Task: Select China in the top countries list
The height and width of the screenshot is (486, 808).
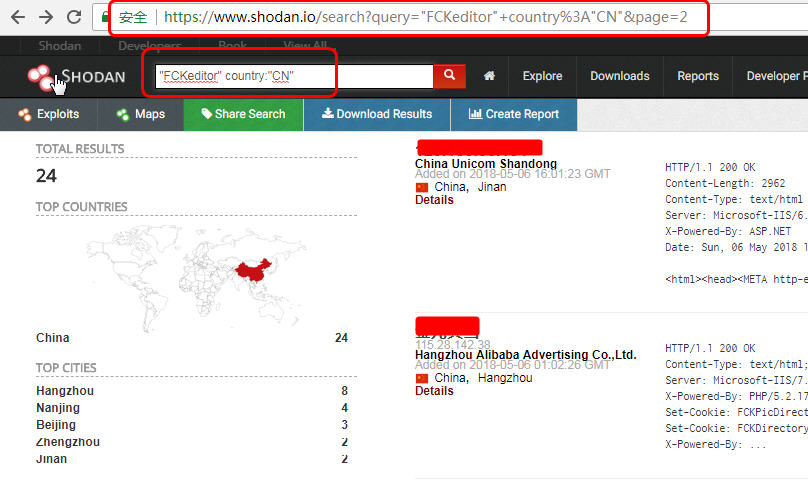Action: pyautogui.click(x=53, y=338)
